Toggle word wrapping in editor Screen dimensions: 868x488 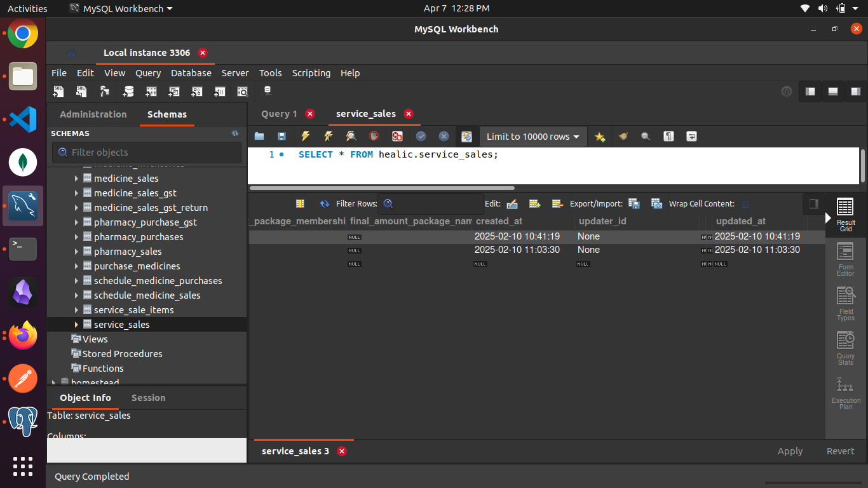(691, 136)
